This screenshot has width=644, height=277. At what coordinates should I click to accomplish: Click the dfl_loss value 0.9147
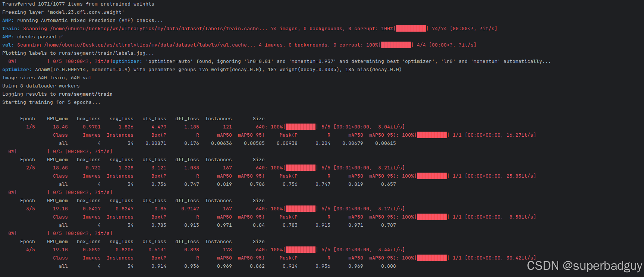tap(190, 209)
